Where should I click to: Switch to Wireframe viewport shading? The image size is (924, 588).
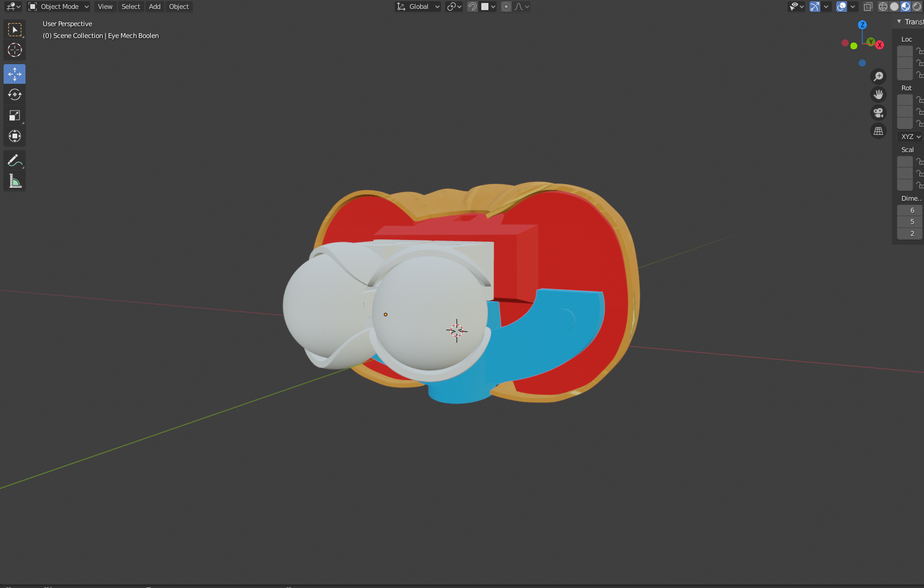pos(883,7)
